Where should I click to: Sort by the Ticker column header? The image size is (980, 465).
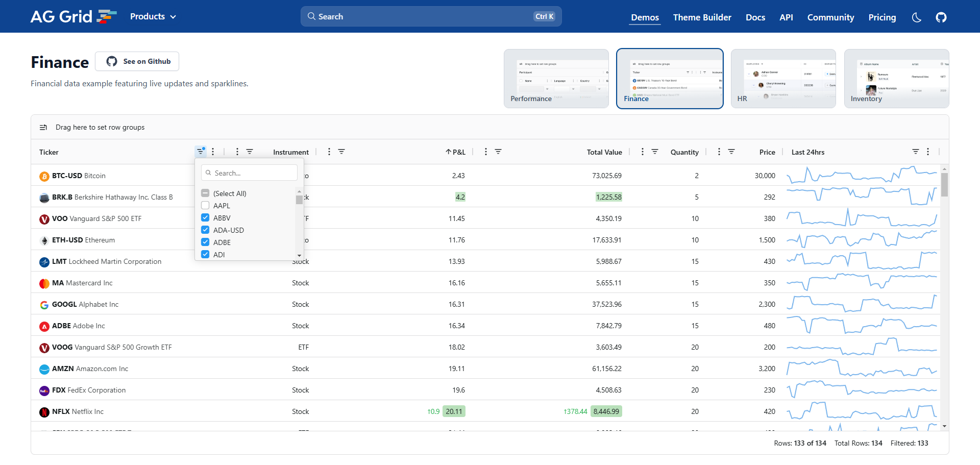pyautogui.click(x=49, y=152)
